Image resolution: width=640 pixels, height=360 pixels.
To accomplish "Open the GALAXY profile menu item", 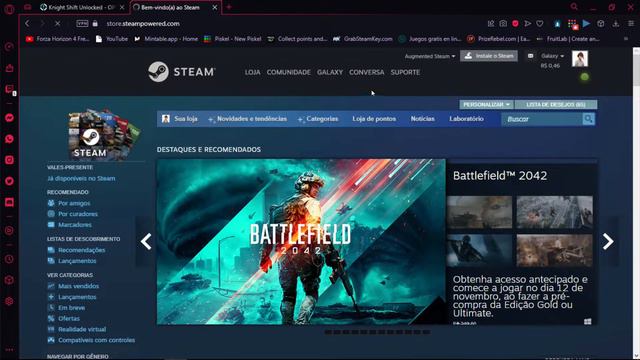I will coord(330,72).
